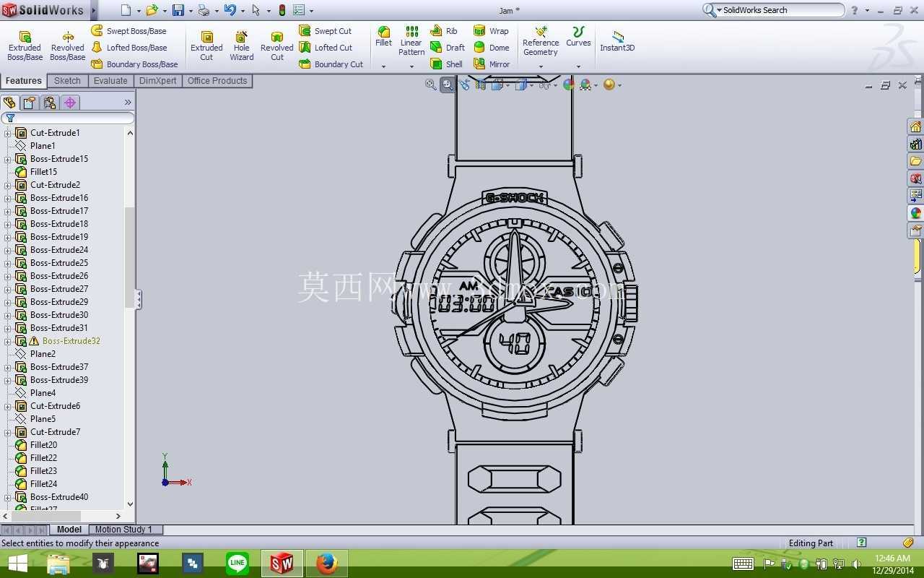Switch to the Evaluate tab

[x=110, y=81]
